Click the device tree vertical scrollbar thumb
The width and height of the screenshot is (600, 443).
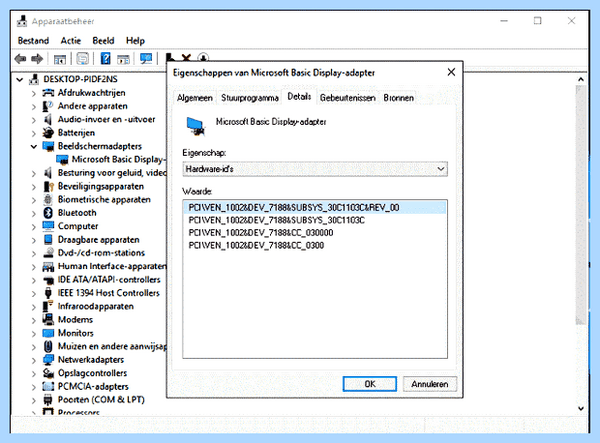click(x=581, y=205)
